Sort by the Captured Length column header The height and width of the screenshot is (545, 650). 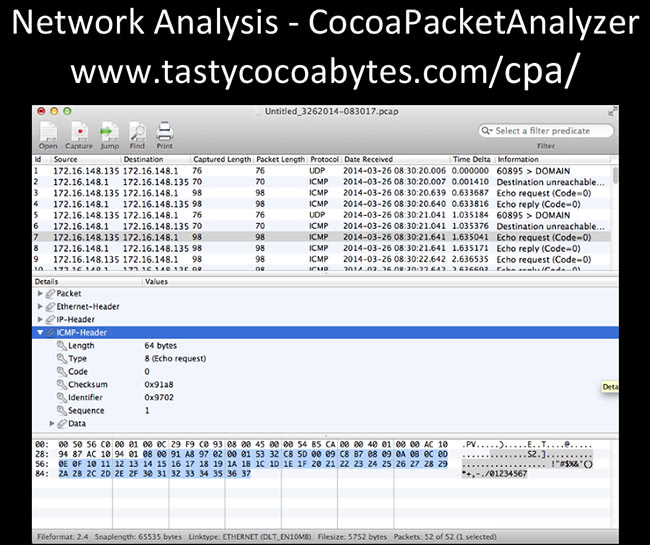coord(222,159)
